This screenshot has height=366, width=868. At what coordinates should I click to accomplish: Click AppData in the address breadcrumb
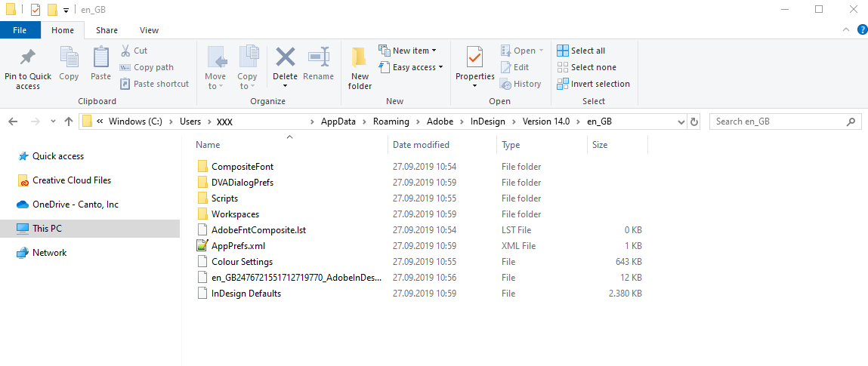[338, 121]
